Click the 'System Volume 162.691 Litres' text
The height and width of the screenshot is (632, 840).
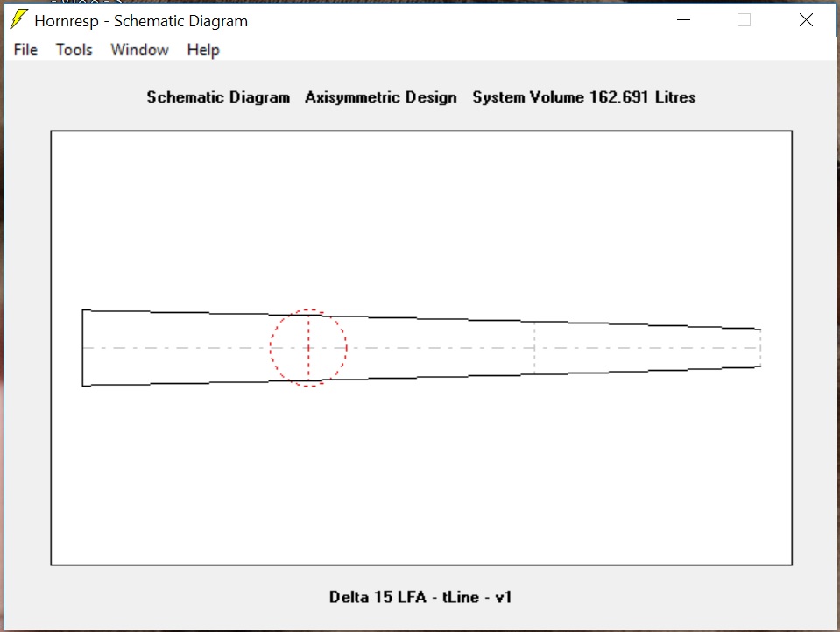(x=584, y=97)
